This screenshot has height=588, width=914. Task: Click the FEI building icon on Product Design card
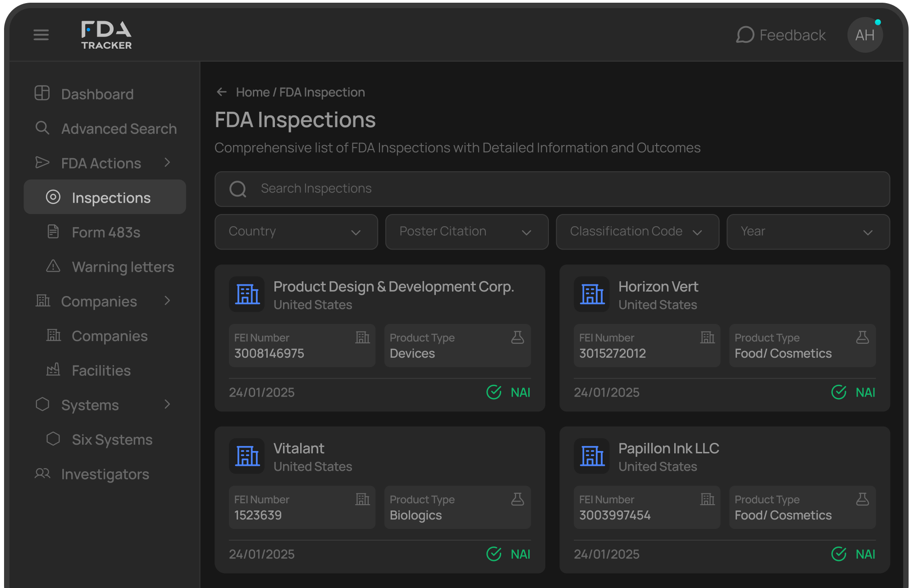(362, 337)
